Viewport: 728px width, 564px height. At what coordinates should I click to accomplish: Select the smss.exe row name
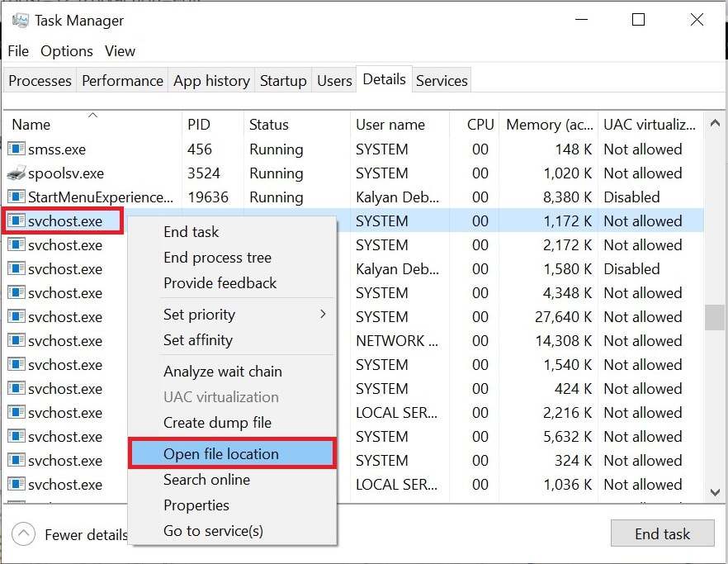[57, 149]
